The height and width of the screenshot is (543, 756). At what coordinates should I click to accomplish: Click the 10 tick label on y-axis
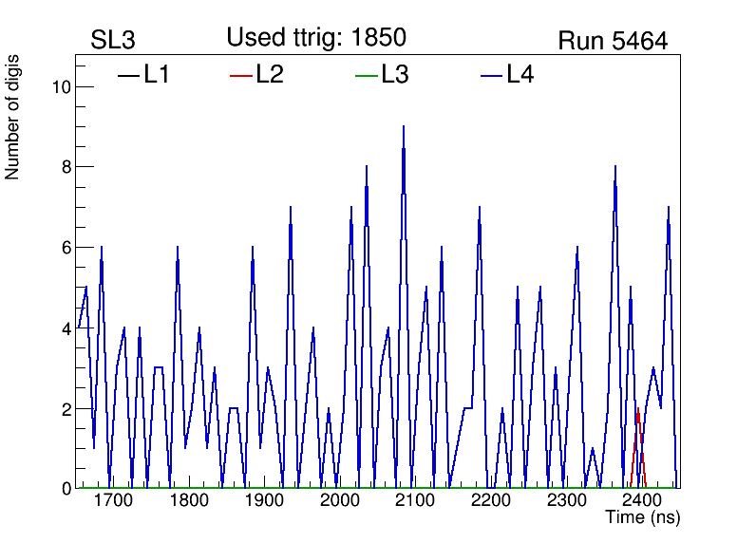[x=59, y=86]
